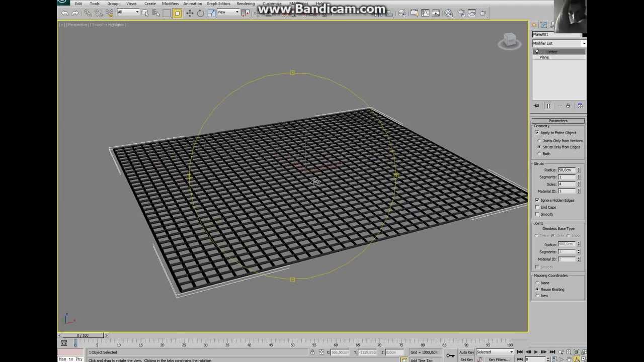Activate the Select and Link tool
This screenshot has height=362, width=644.
click(x=88, y=13)
